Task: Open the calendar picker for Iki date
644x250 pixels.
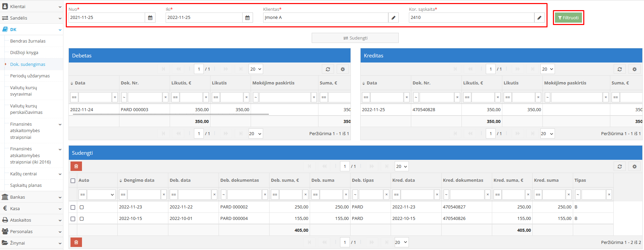Action: coord(247,18)
